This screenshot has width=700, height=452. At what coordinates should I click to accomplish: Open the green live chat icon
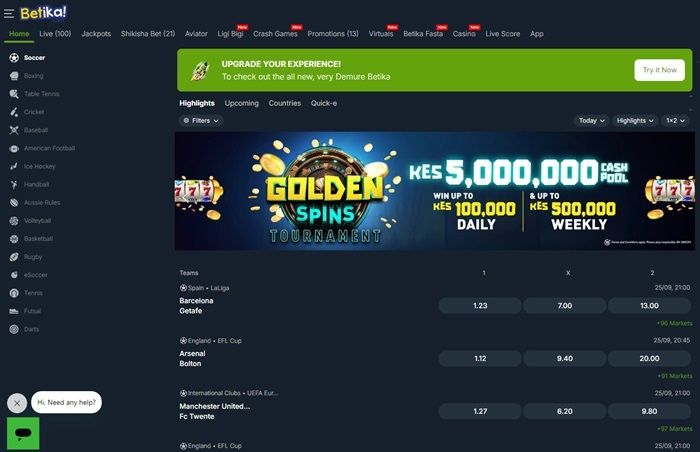tap(23, 433)
